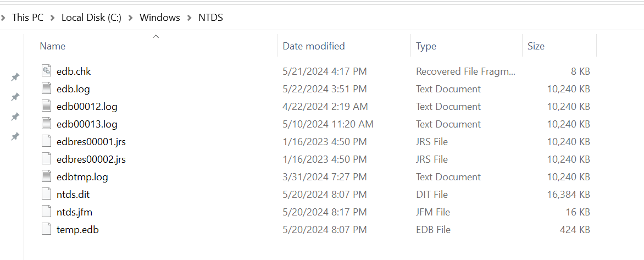Screen dimensions: 644x260
Task: Click the edb.log text document icon
Action: [46, 88]
